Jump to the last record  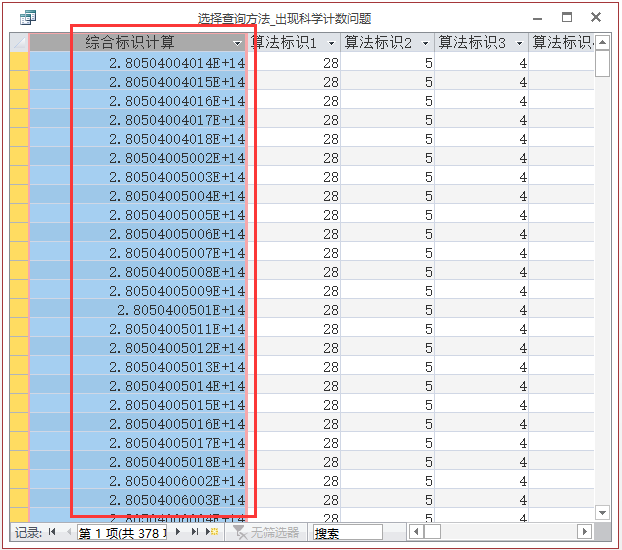(x=195, y=533)
